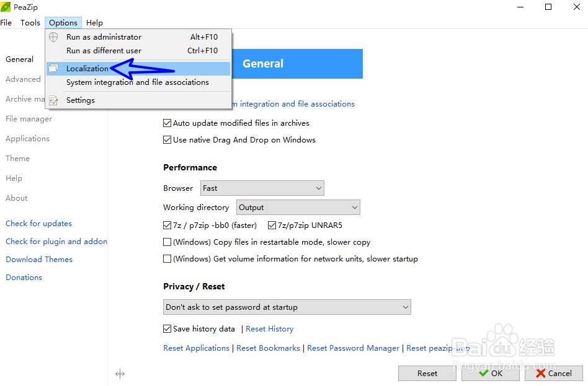Open File manager settings section
588x386 pixels.
[x=29, y=119]
